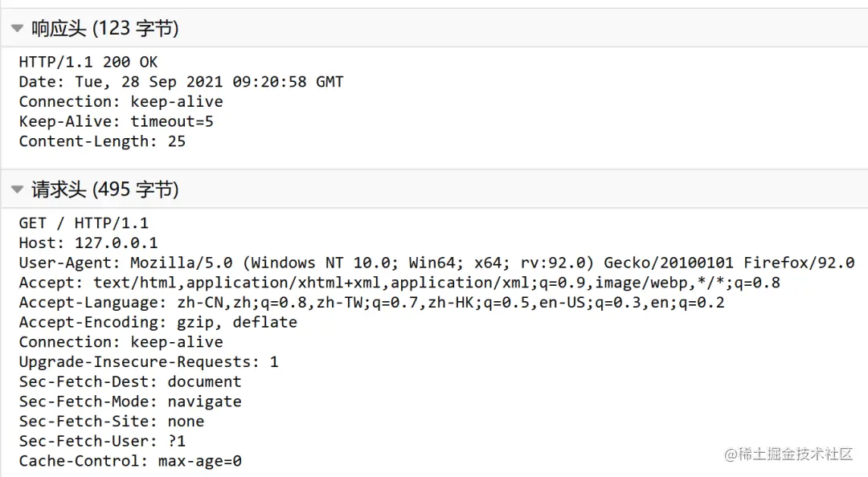Image resolution: width=868 pixels, height=477 pixels.
Task: Click the 响应头 section header title
Action: 104,27
